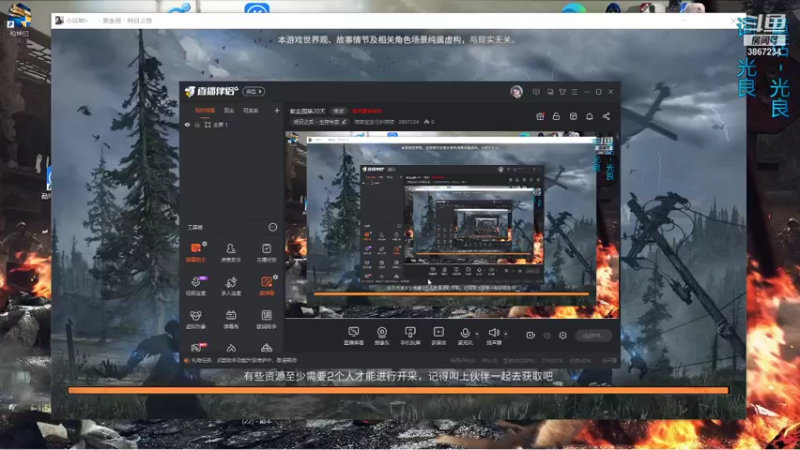
Task: Open the message icon beside user avatar
Action: coord(536,92)
